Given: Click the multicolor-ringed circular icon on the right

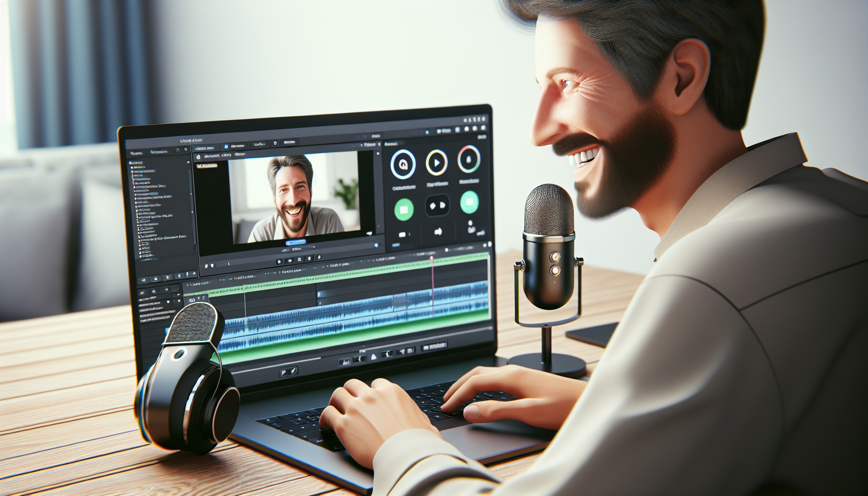Looking at the screenshot, I should pyautogui.click(x=469, y=159).
